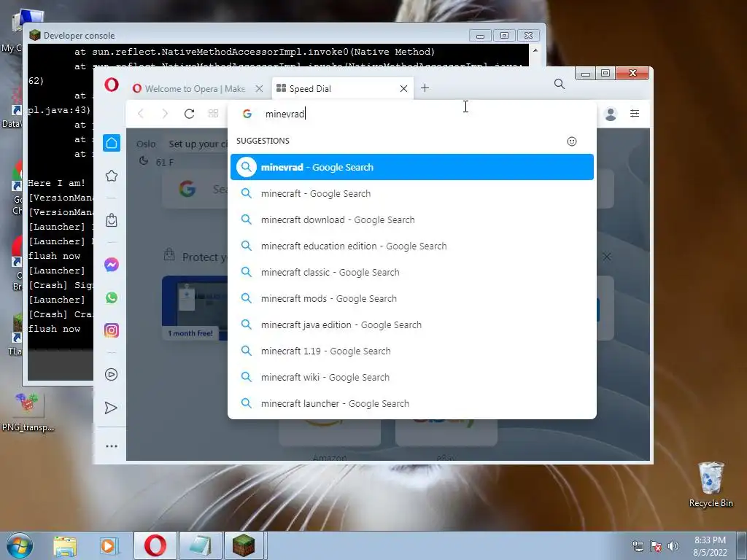Click the Google icon in address bar
Viewport: 747px width, 560px height.
(x=247, y=114)
